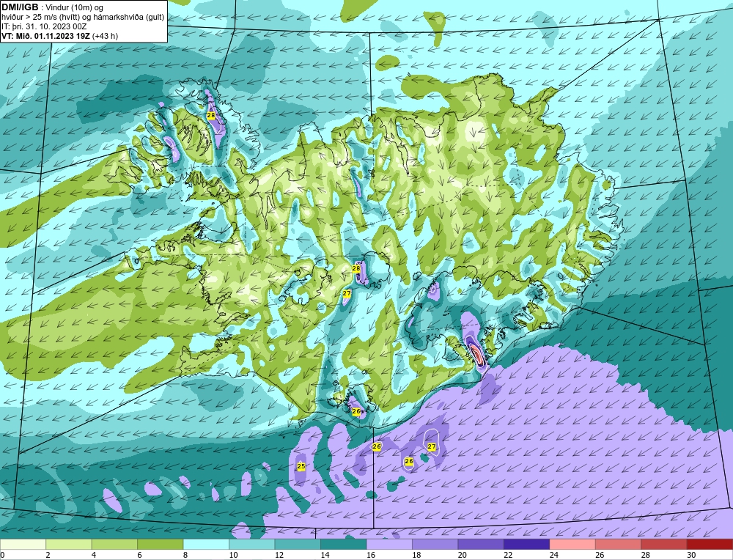Click the 'Vindur (10m) og' header text

[75, 8]
